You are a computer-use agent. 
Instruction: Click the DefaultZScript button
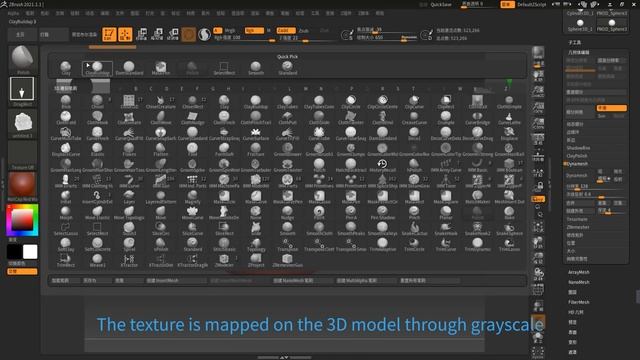(x=531, y=4)
